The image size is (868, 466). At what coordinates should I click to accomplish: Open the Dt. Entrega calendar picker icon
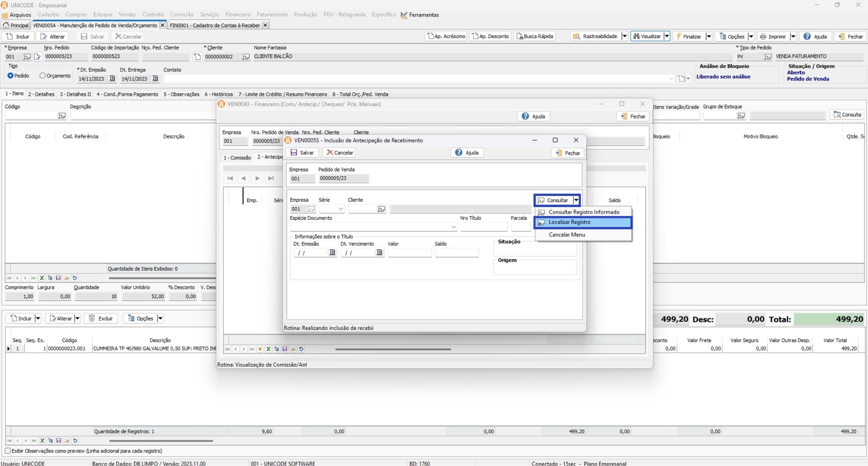(x=155, y=79)
